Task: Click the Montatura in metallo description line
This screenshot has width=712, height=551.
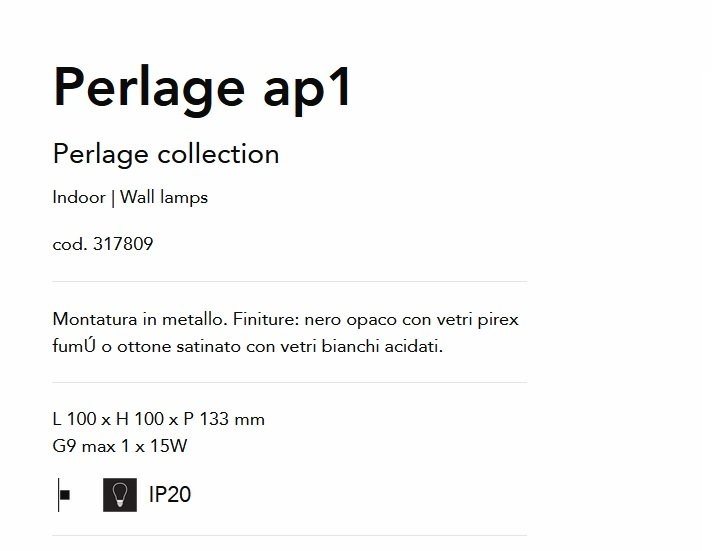Action: (x=286, y=319)
